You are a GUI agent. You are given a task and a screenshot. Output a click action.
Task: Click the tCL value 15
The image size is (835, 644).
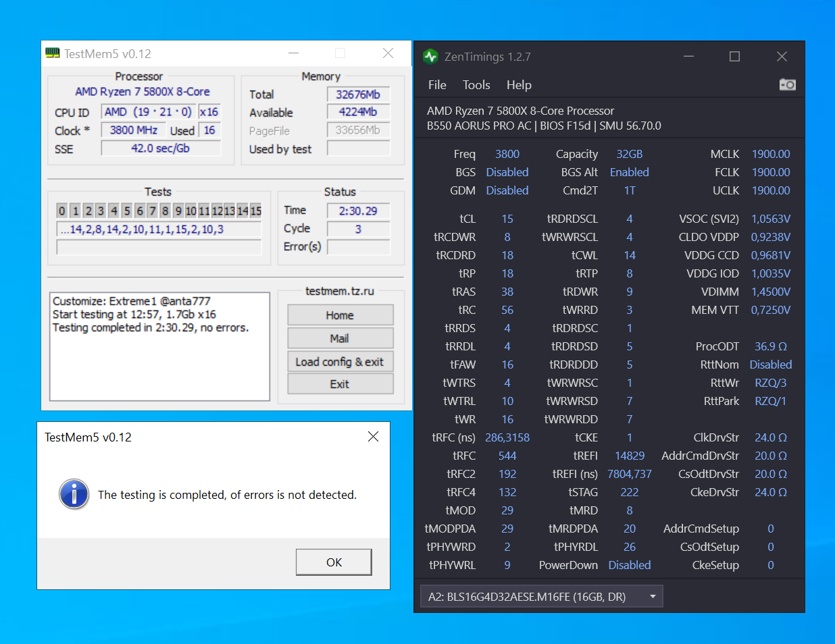coord(507,219)
